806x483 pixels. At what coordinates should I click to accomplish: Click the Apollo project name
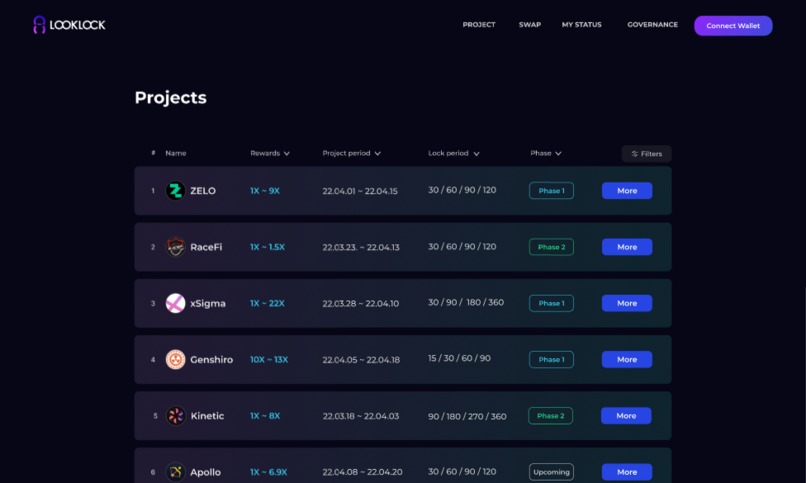[x=206, y=472]
